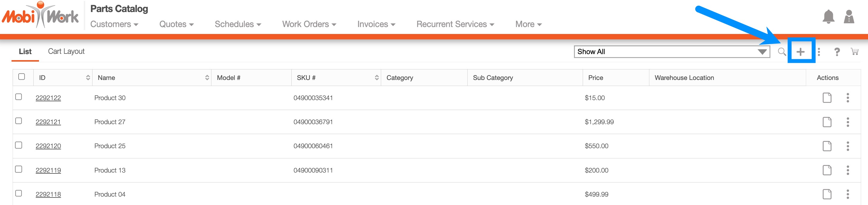Switch to Cart Layout tab
This screenshot has height=205, width=868.
pyautogui.click(x=66, y=51)
